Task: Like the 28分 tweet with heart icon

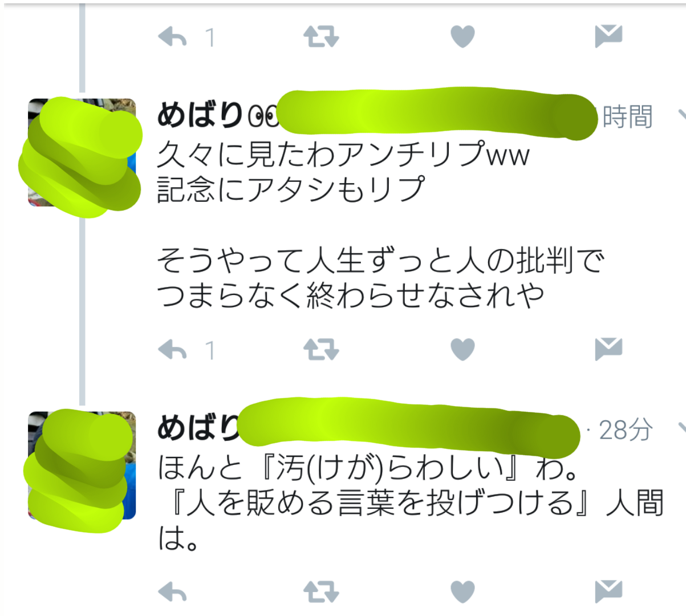Action: 462,592
